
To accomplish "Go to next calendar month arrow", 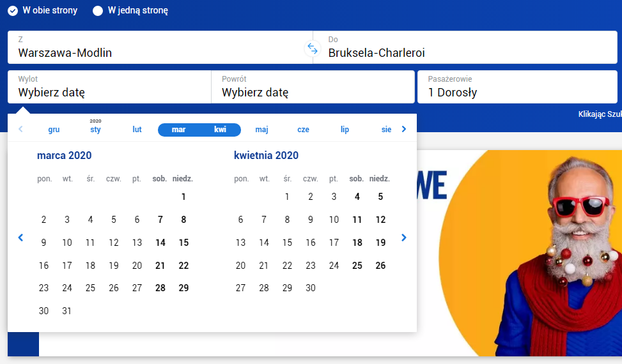I will [404, 238].
